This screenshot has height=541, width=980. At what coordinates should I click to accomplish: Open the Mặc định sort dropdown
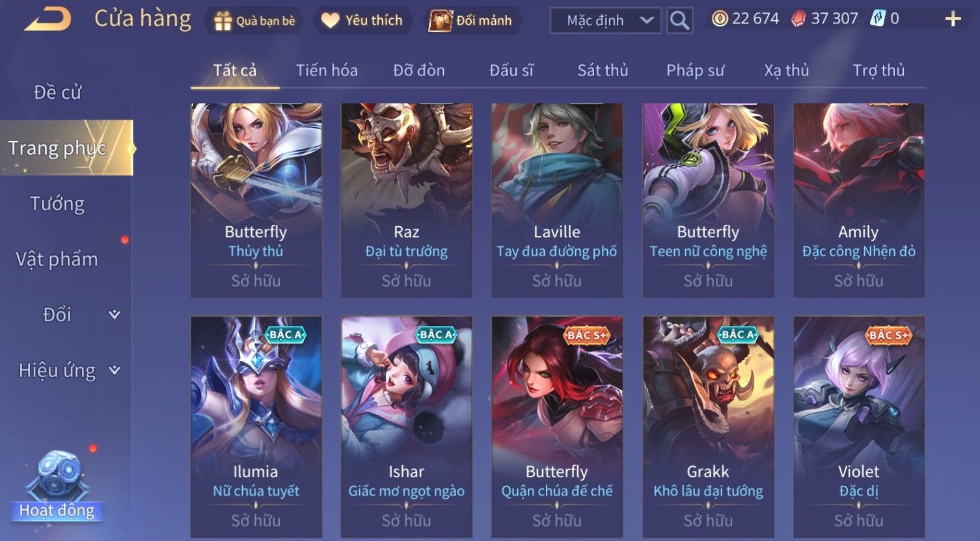click(x=605, y=21)
